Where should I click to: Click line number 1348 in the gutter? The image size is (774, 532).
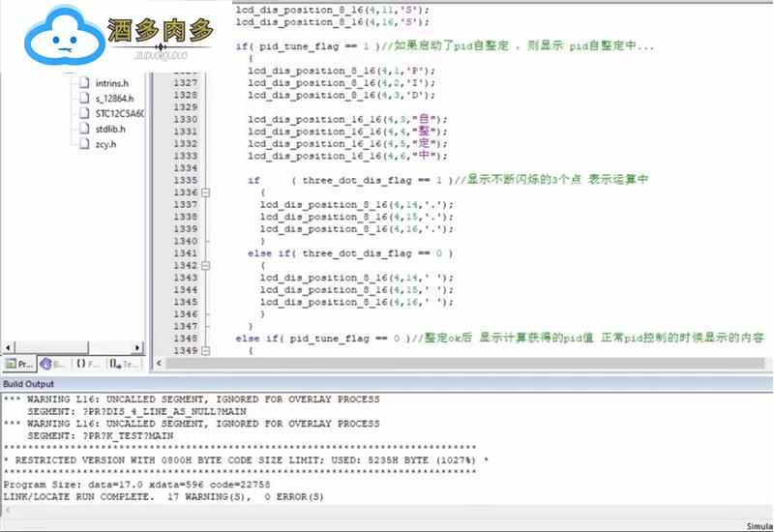point(185,338)
